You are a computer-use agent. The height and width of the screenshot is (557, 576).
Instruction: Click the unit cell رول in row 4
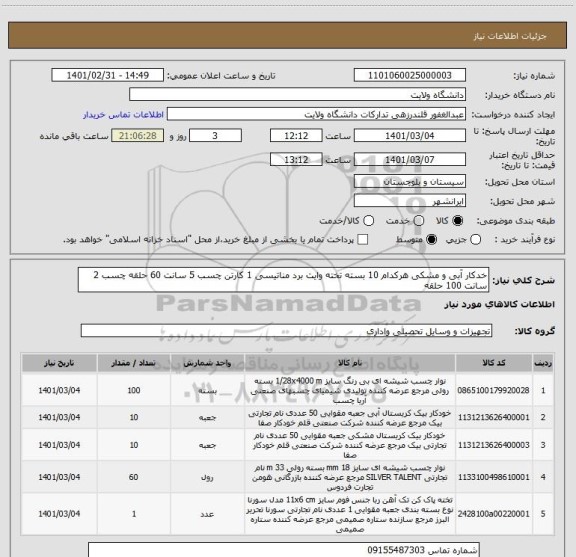[x=207, y=477]
